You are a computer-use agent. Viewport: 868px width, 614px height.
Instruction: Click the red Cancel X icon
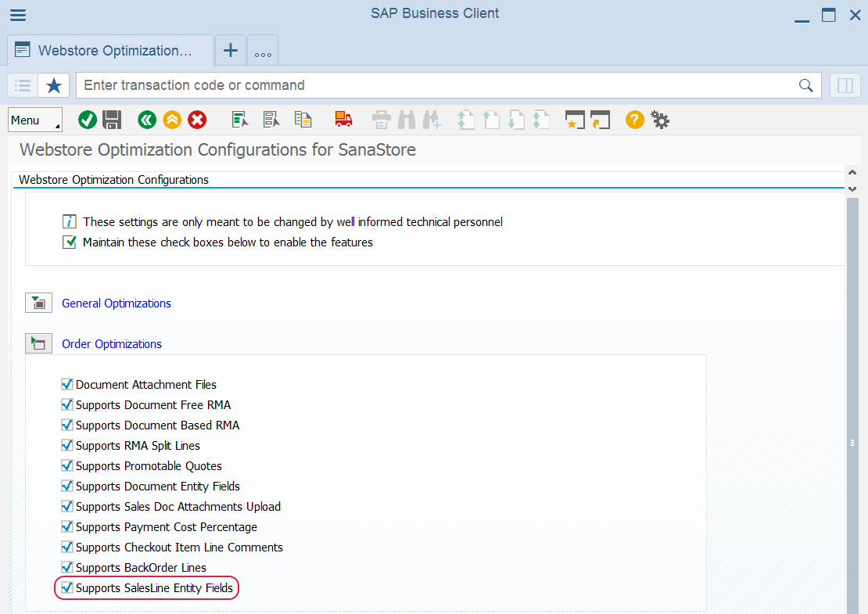point(197,120)
